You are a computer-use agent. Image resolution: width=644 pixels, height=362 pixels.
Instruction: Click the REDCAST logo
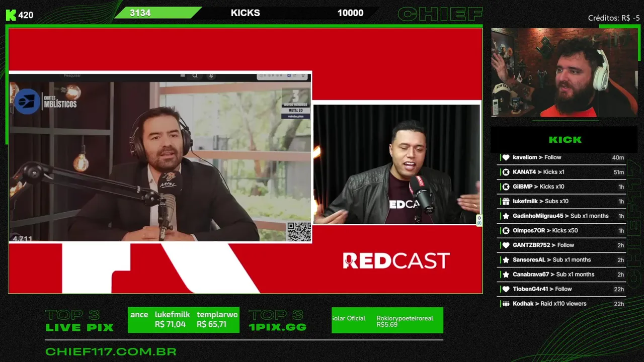click(x=396, y=260)
